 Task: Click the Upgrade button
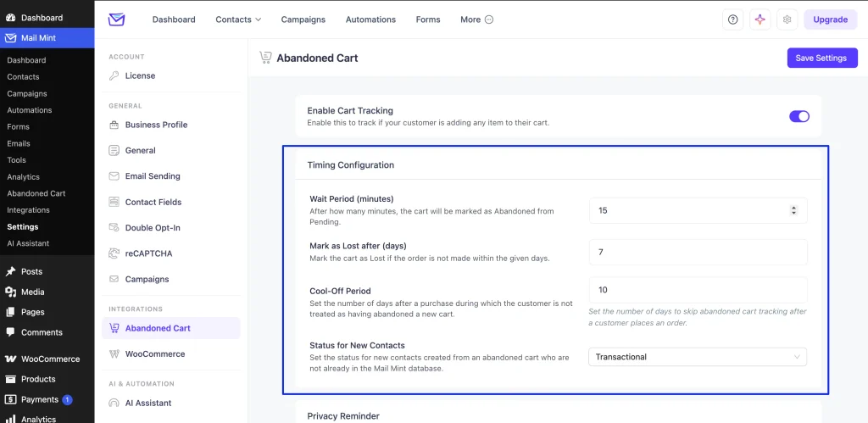click(x=831, y=19)
